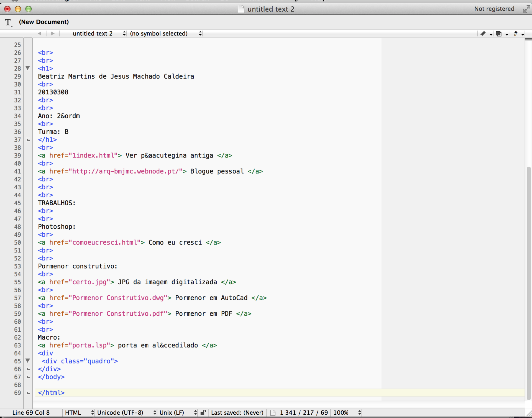Click the 'Ano: 2&ordm' line
Screen dimensions: 532x418
(59, 116)
